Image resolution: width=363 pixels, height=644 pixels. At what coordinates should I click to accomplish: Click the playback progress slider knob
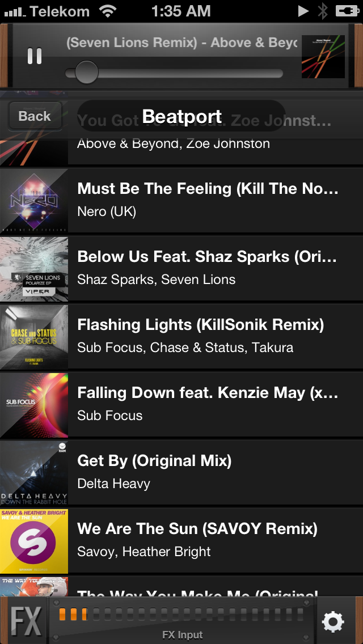[x=86, y=73]
